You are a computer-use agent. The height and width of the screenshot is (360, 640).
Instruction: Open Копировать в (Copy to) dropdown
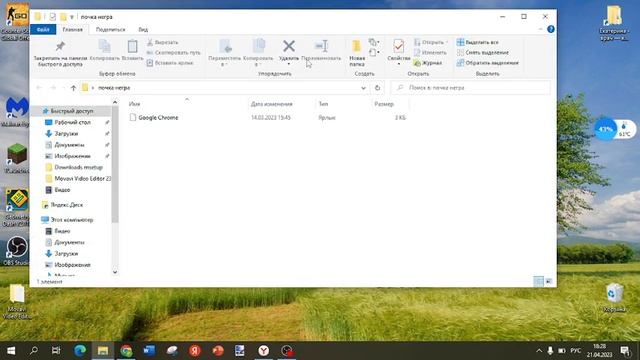(258, 53)
